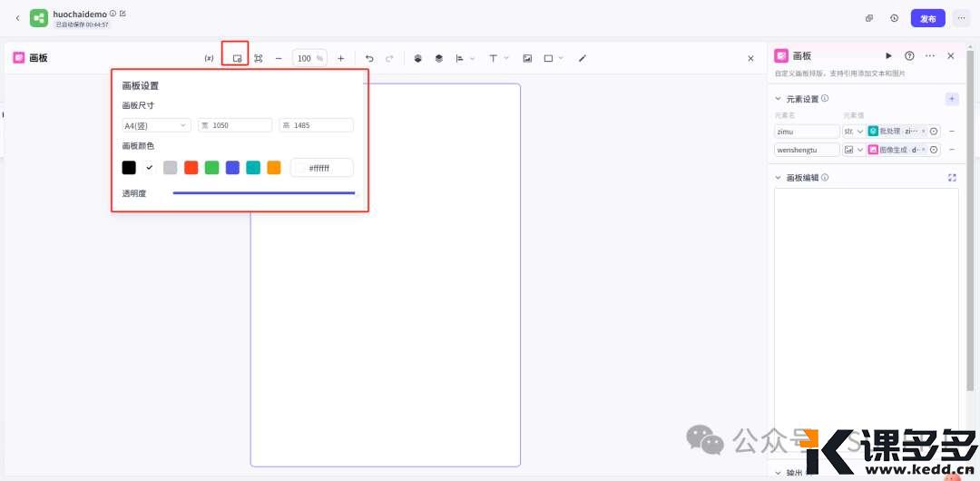Viewport: 980px width, 481px height.
Task: Open the A4(竖) canvas size dropdown
Action: pos(156,125)
